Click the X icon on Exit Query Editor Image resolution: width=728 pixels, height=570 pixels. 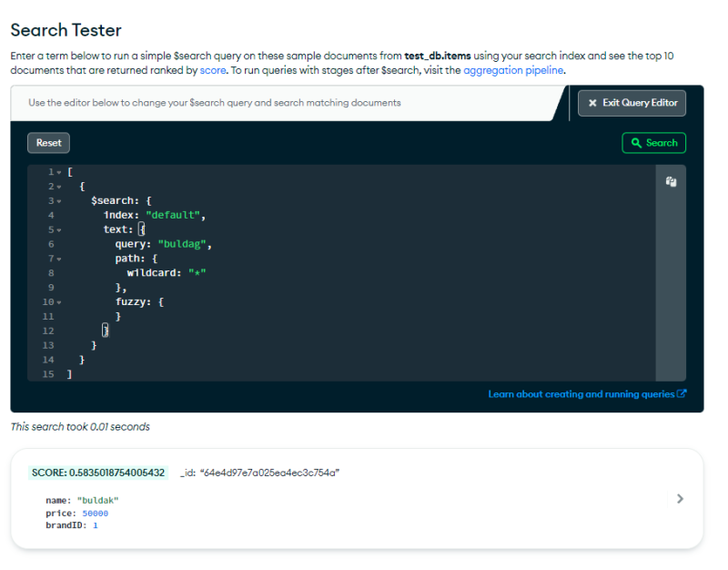click(x=592, y=103)
